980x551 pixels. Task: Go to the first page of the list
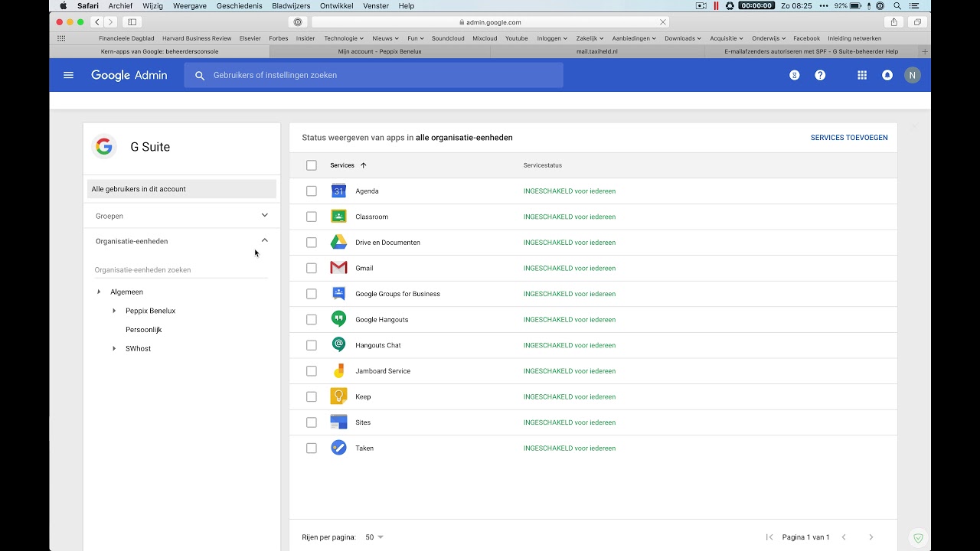769,537
